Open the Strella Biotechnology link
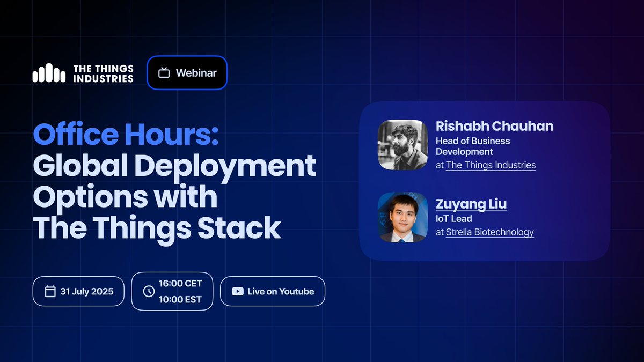Viewport: 644px width, 362px height. coord(490,232)
